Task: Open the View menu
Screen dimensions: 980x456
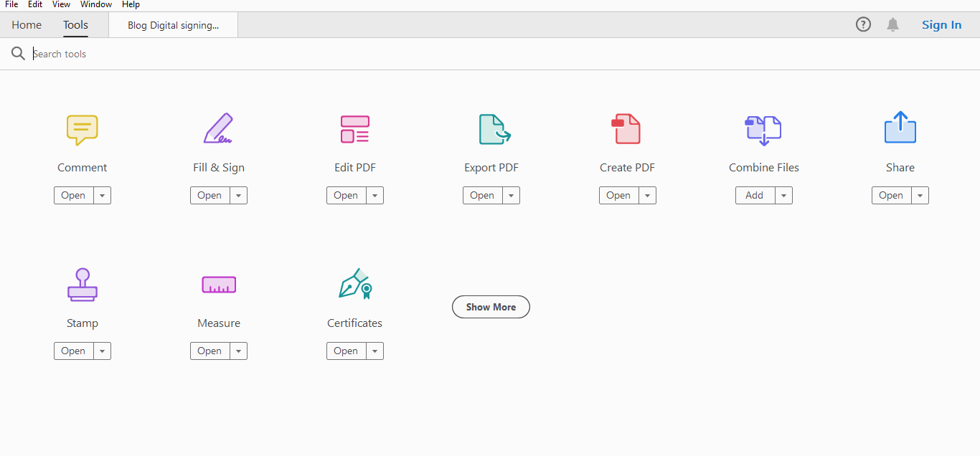Action: [x=61, y=4]
